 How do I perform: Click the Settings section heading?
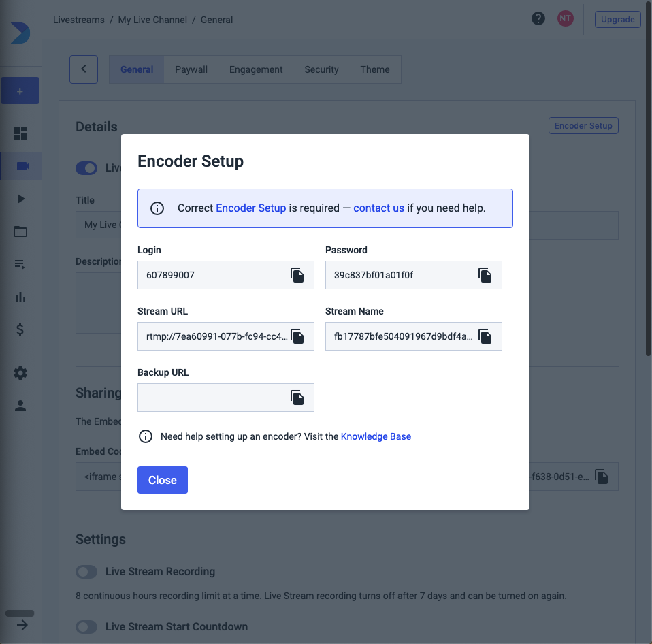pos(101,539)
